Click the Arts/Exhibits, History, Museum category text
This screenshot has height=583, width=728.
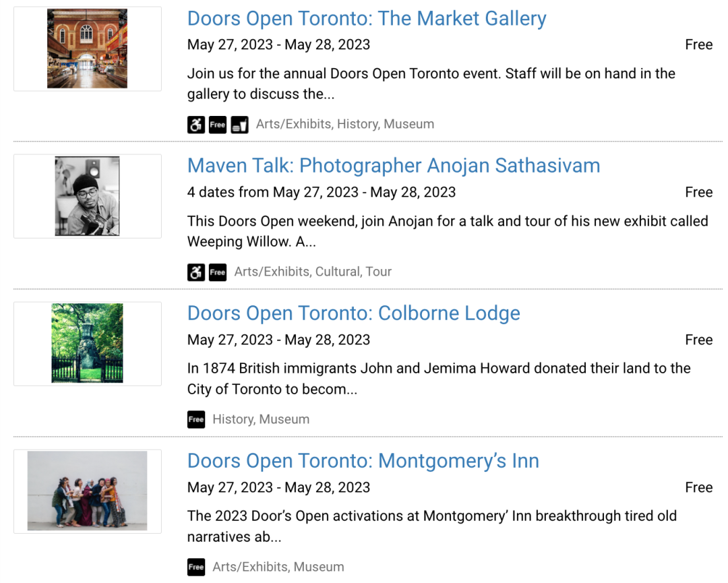coord(345,124)
